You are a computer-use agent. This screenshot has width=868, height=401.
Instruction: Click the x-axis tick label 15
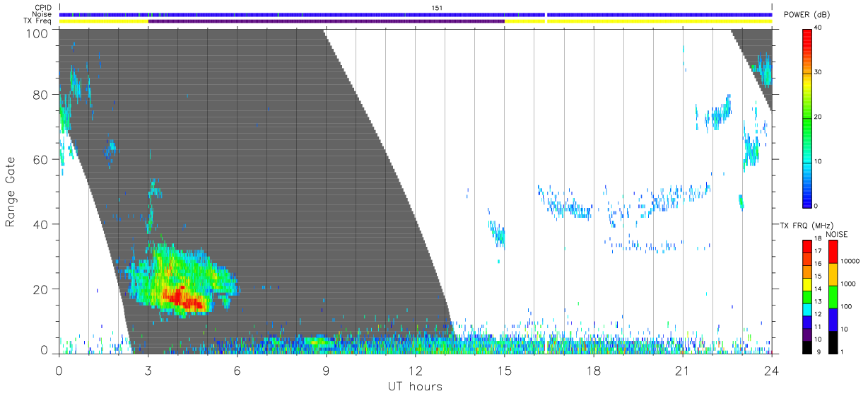[505, 370]
